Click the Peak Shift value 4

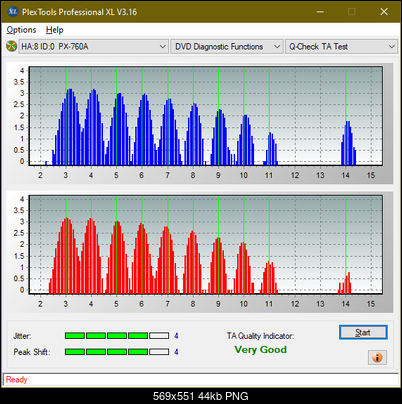176,352
